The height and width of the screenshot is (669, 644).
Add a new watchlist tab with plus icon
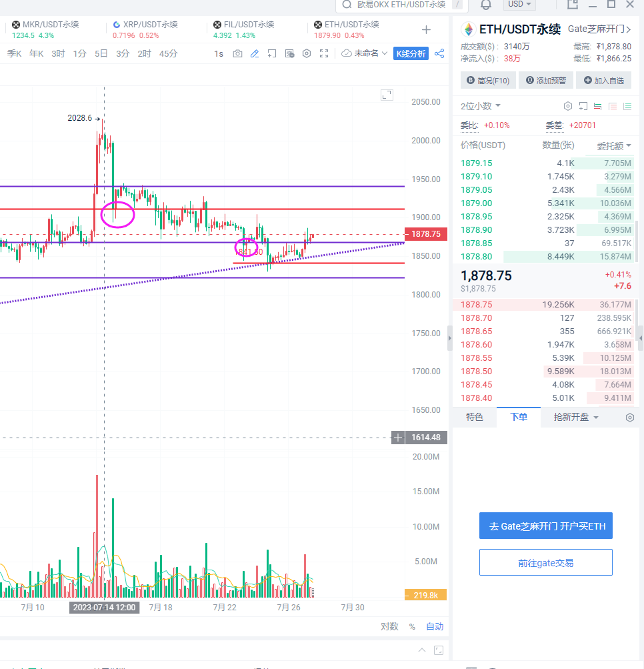pyautogui.click(x=426, y=30)
